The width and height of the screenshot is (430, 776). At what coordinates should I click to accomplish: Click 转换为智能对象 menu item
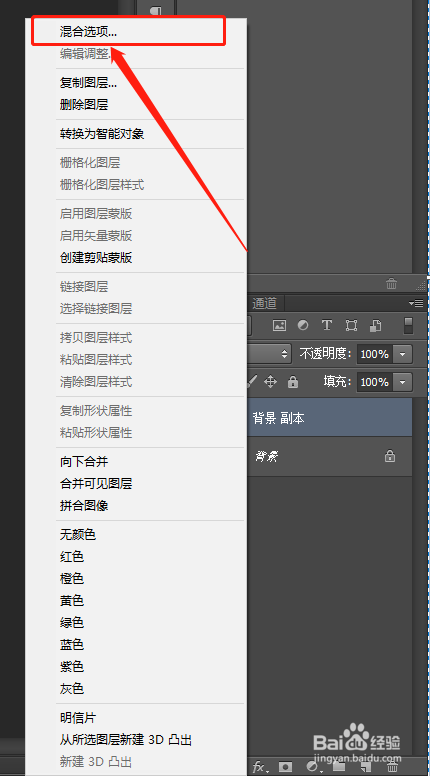pyautogui.click(x=101, y=134)
